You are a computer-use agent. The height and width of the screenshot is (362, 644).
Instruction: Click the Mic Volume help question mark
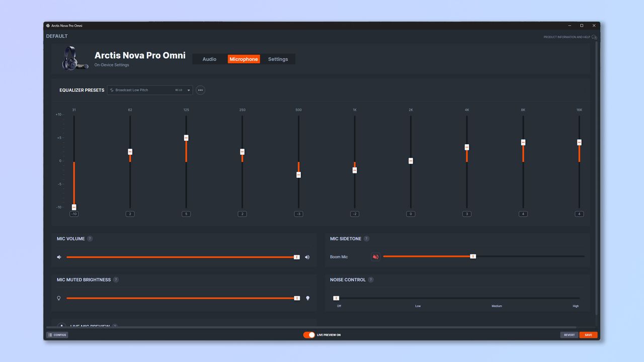90,239
